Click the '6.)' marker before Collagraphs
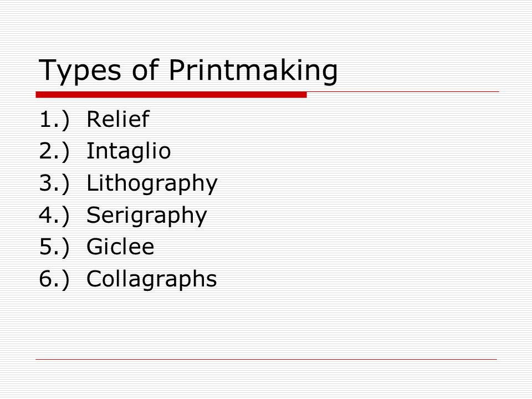Image resolution: width=532 pixels, height=399 pixels. coord(54,279)
